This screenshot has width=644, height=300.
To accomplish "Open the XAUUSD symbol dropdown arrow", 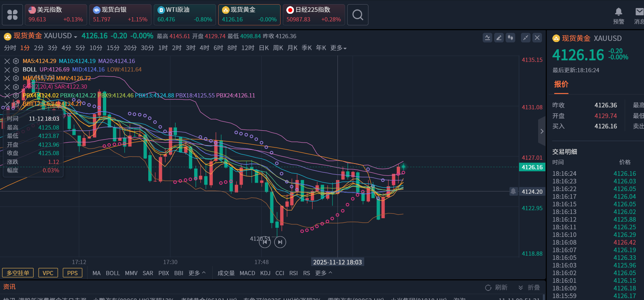I will coord(76,37).
